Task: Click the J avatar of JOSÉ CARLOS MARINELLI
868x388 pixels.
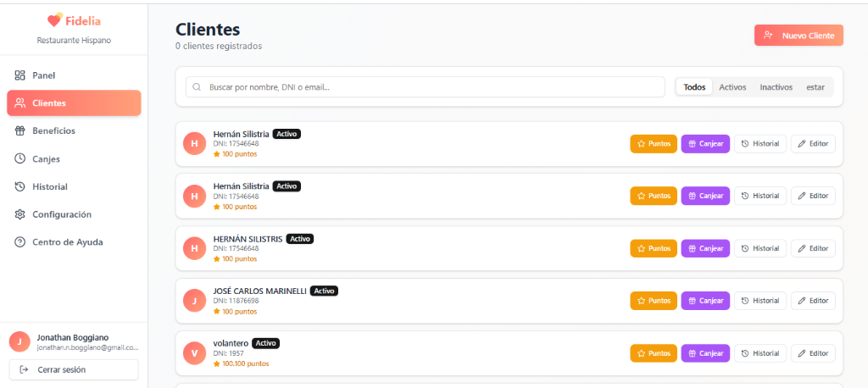Action: pos(194,301)
